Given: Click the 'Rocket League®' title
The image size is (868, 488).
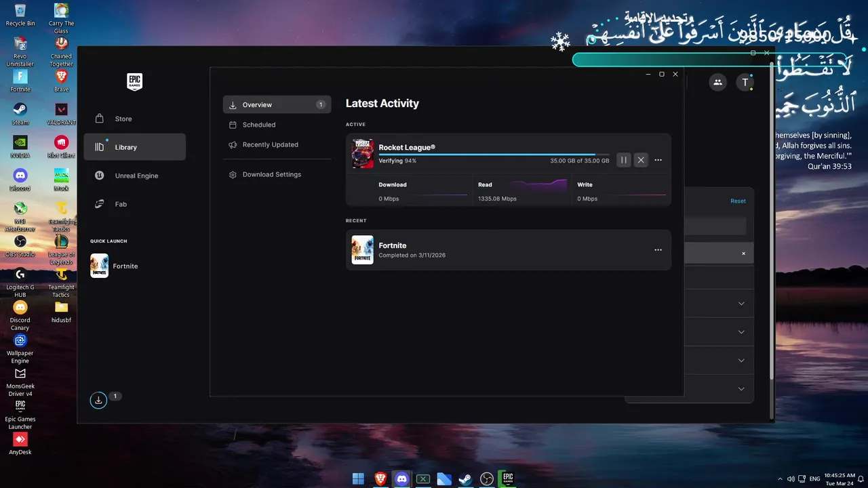Looking at the screenshot, I should click(x=407, y=147).
